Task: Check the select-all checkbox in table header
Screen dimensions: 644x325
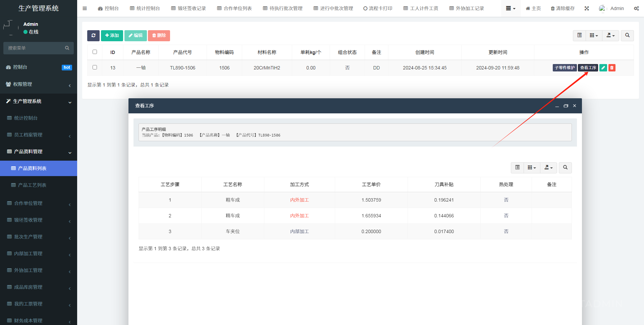Action: pyautogui.click(x=95, y=52)
